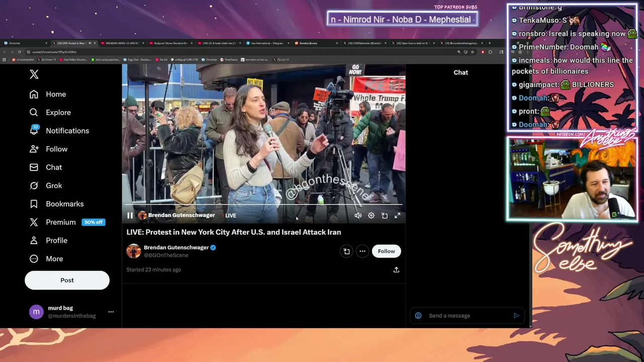
Task: Switch to OSINTdefender X tab
Action: click(365, 43)
